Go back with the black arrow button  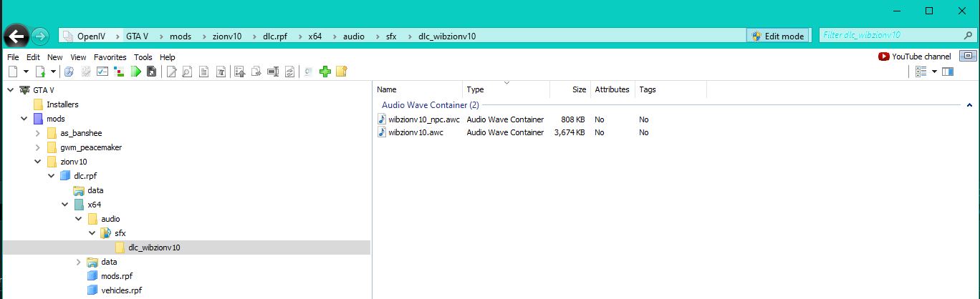tap(16, 36)
